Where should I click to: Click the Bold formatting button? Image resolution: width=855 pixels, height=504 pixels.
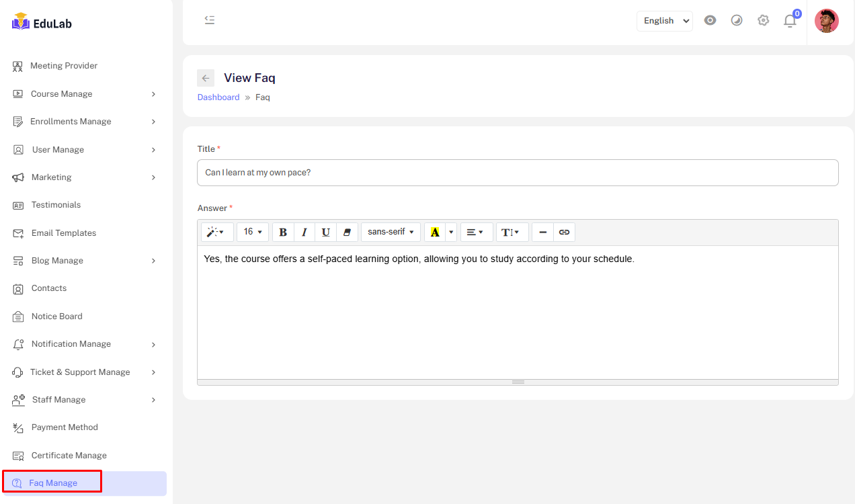click(x=283, y=233)
